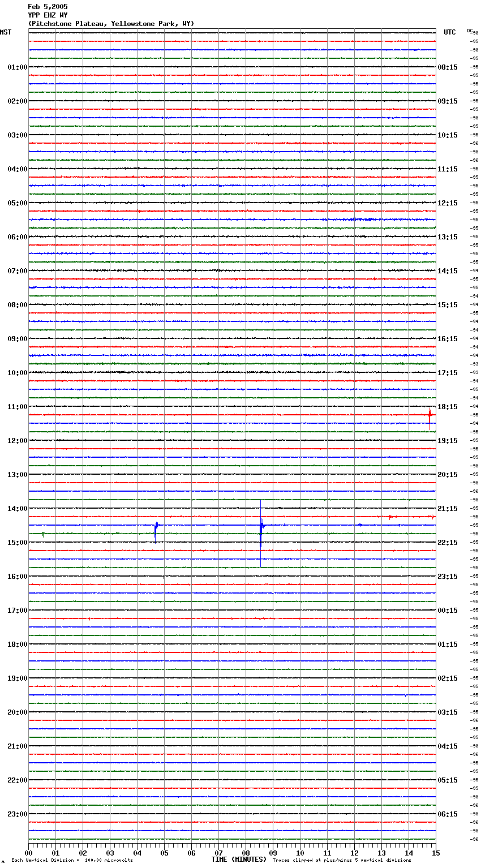This screenshot has width=481, height=868.
Task: Click the Each Vertical Division 100.00 microvolts note
Action: click(x=72, y=861)
